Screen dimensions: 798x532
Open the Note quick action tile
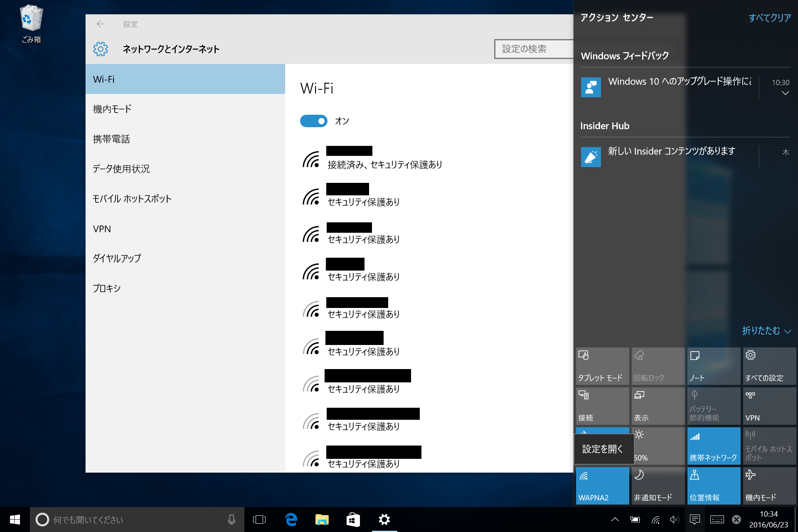[x=713, y=366]
